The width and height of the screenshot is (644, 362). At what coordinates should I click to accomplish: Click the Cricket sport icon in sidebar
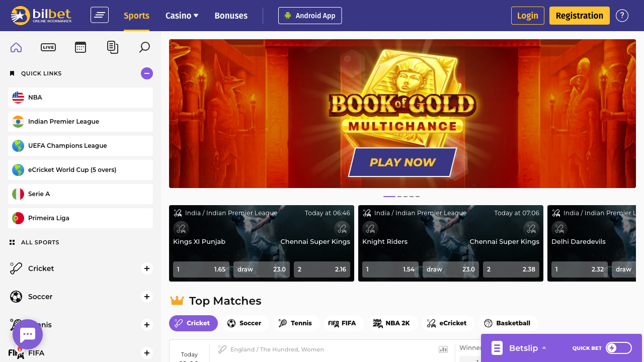tap(16, 268)
